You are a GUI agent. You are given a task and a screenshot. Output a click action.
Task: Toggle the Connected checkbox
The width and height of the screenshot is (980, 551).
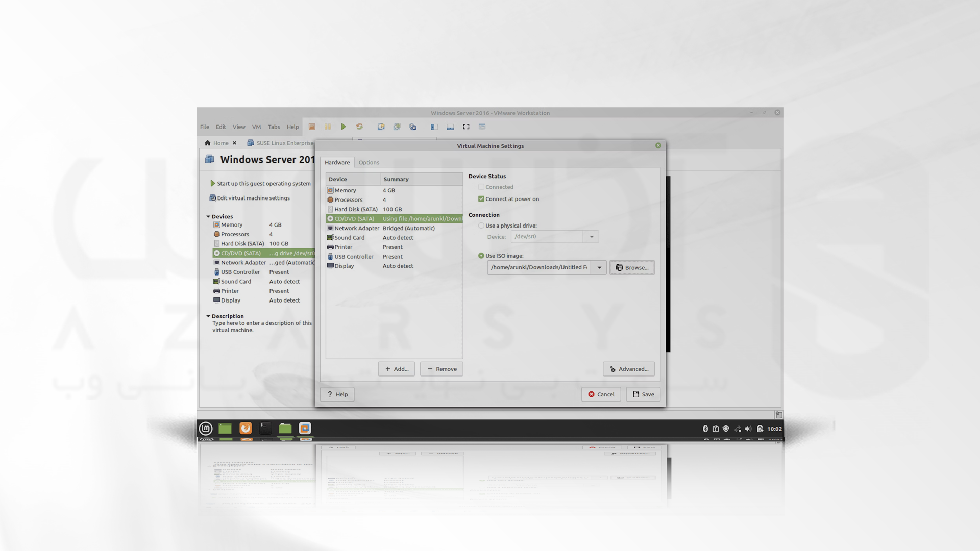click(481, 187)
